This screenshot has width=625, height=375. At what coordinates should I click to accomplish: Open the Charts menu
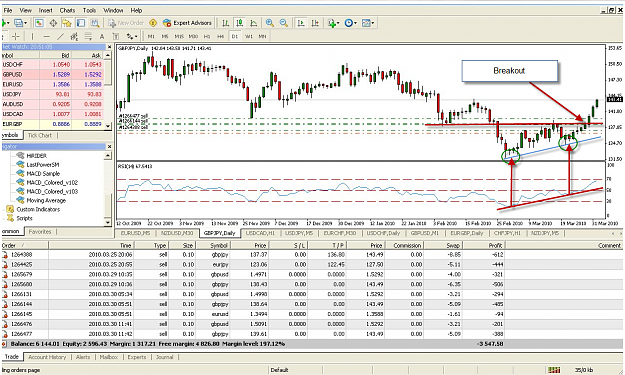pyautogui.click(x=67, y=10)
